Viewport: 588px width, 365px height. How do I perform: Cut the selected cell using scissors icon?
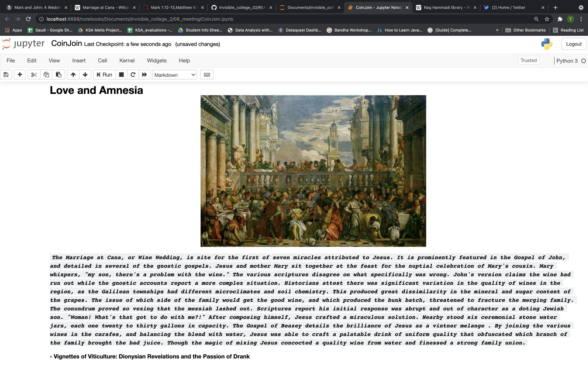click(x=34, y=75)
